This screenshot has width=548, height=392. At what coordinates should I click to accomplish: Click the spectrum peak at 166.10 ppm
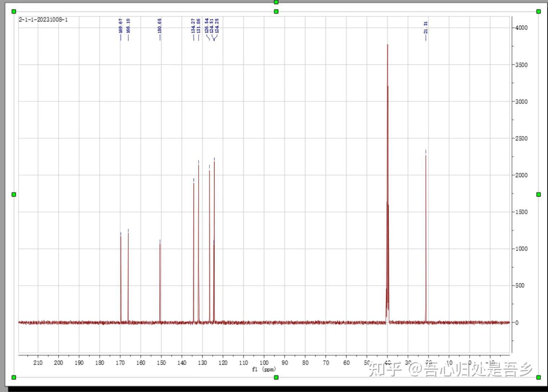[x=128, y=277]
